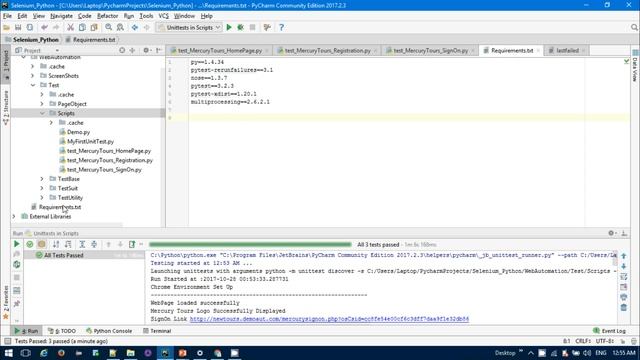This screenshot has height=360, width=640.
Task: Click the Cut scissors icon
Action: point(70,27)
